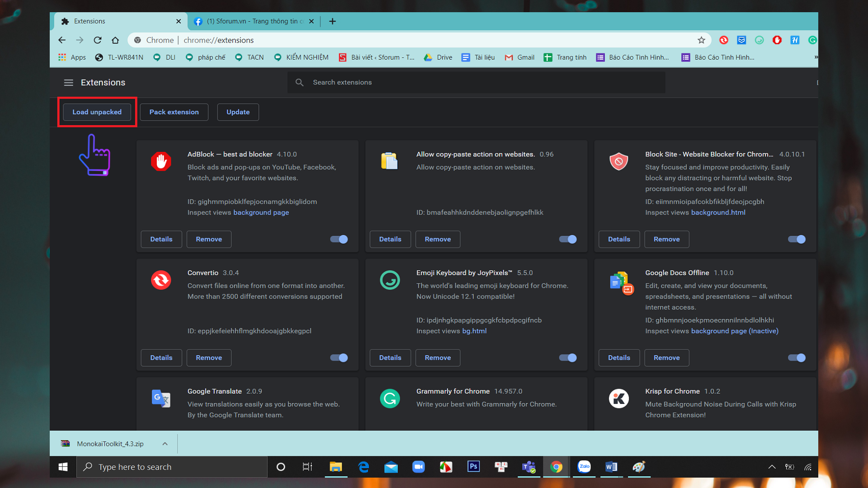
Task: Remove the Emoji Keyboard extension
Action: coord(438,357)
